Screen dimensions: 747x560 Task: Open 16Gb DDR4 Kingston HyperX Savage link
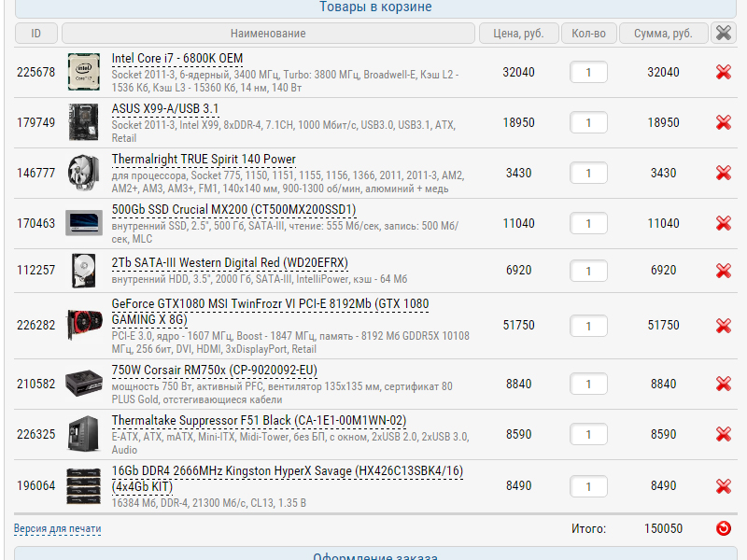tap(288, 479)
